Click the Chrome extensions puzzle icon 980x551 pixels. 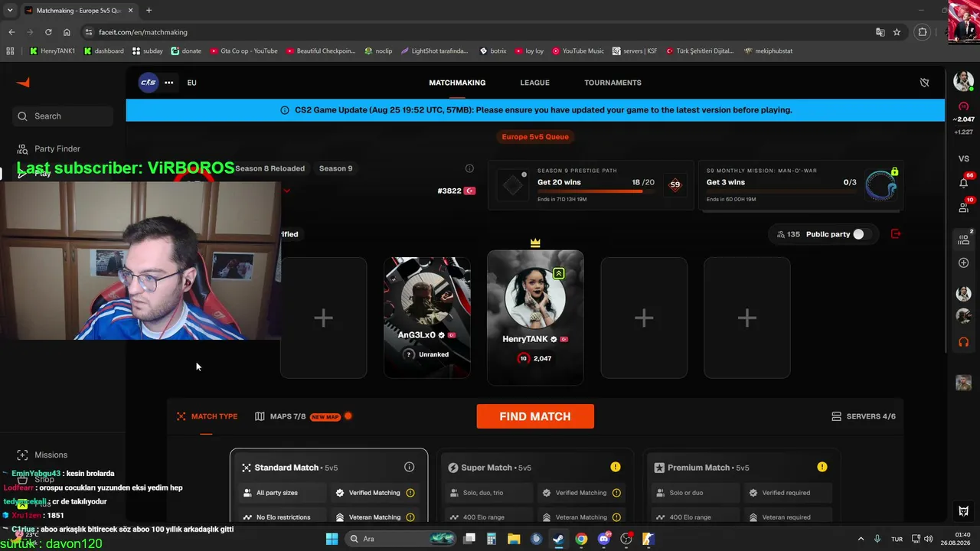point(923,32)
